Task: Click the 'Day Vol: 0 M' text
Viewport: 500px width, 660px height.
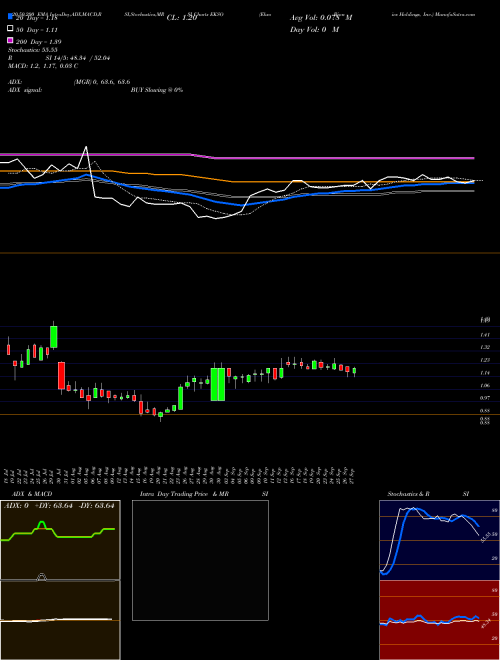Action: (314, 29)
